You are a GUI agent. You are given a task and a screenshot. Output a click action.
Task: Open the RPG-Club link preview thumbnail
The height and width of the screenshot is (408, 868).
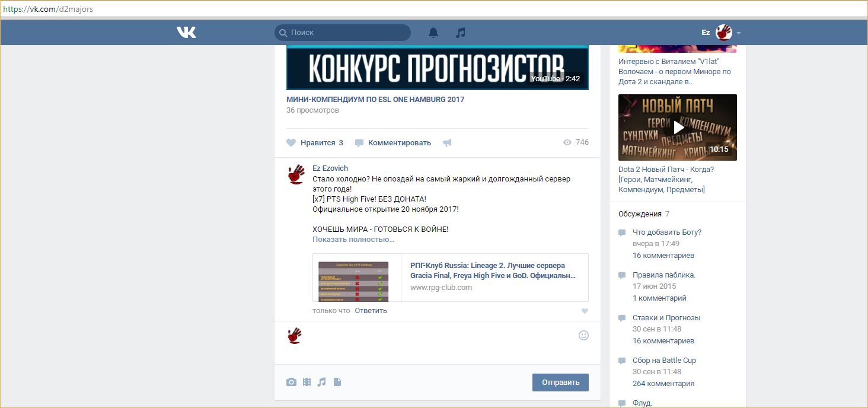(353, 282)
